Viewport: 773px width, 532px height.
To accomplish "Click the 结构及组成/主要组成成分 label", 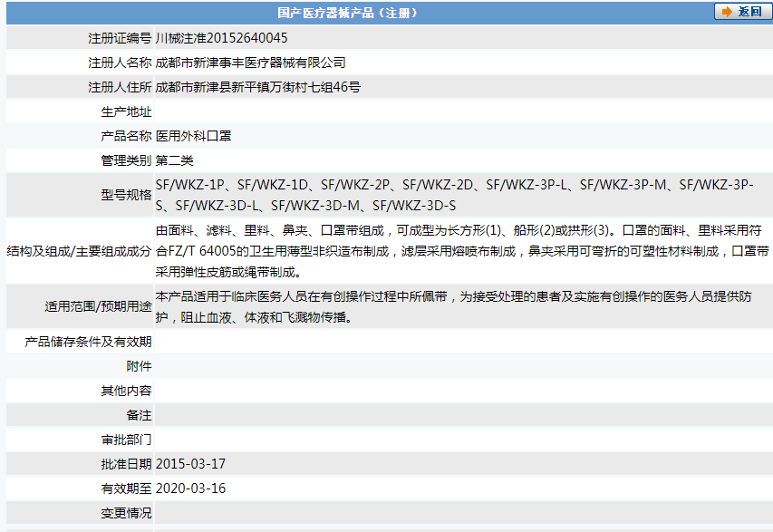I will point(79,251).
